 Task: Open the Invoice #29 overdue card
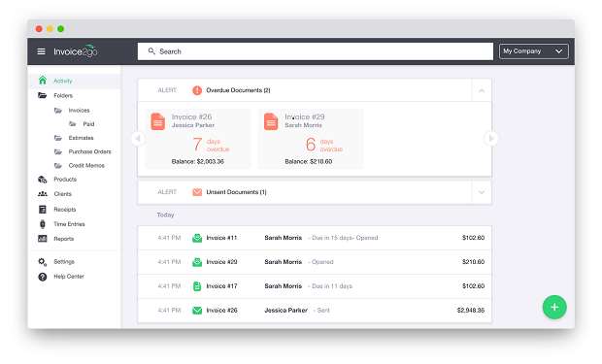point(311,139)
